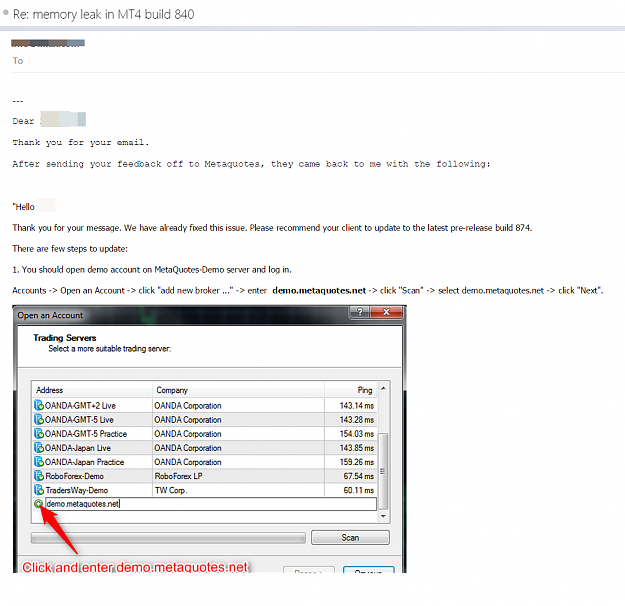This screenshot has width=625, height=606.
Task: Click the scan progress bar
Action: pyautogui.click(x=168, y=538)
